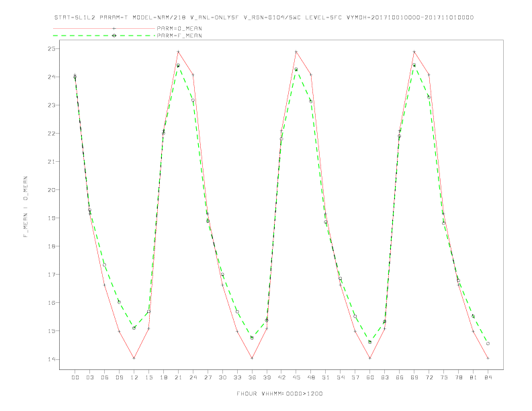Click x-axis tick label 69
This screenshot has width=532, height=411.
414,377
